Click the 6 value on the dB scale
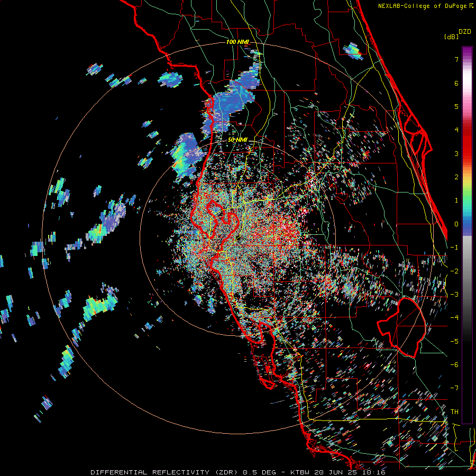Screen dimensions: 476x476 (456, 83)
